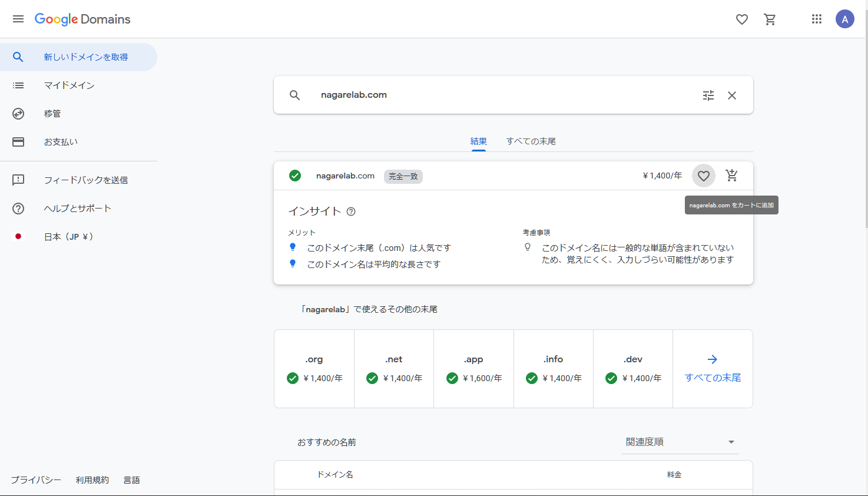868x496 pixels.
Task: Select the .org ending card
Action: click(x=314, y=369)
